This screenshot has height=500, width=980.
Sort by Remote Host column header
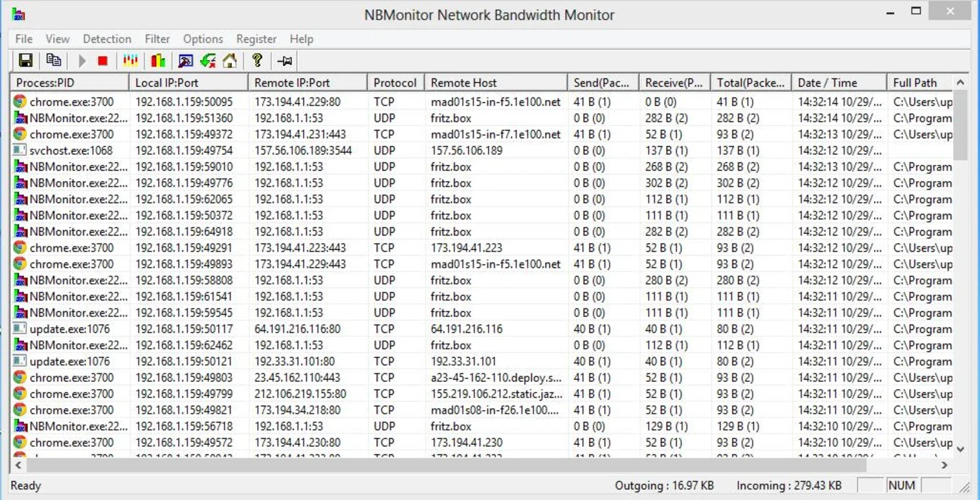pyautogui.click(x=496, y=82)
